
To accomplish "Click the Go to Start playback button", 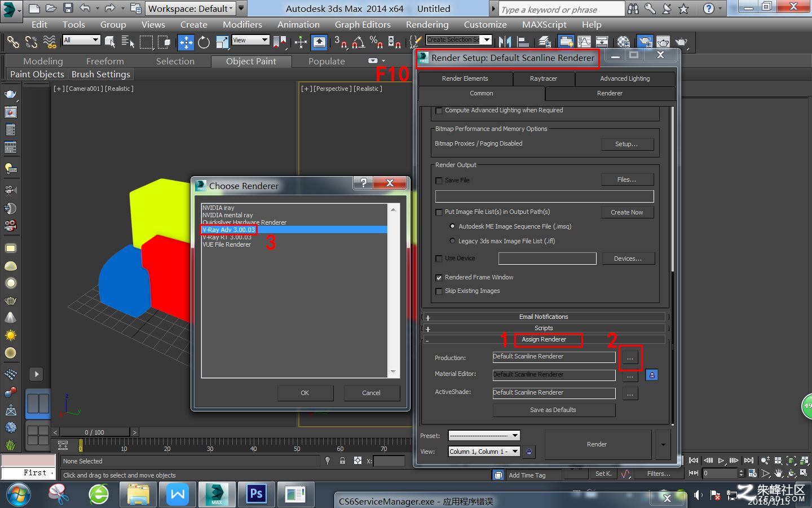I will pyautogui.click(x=694, y=461).
